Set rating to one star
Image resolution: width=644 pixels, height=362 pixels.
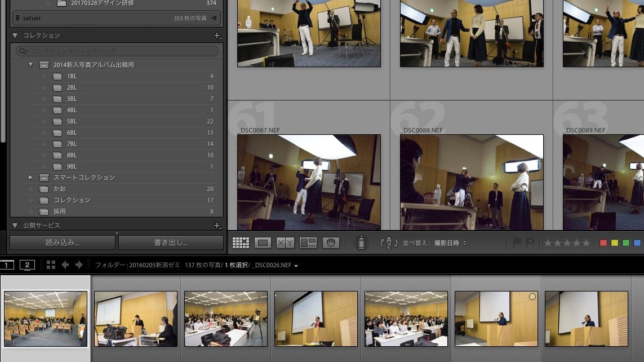548,243
